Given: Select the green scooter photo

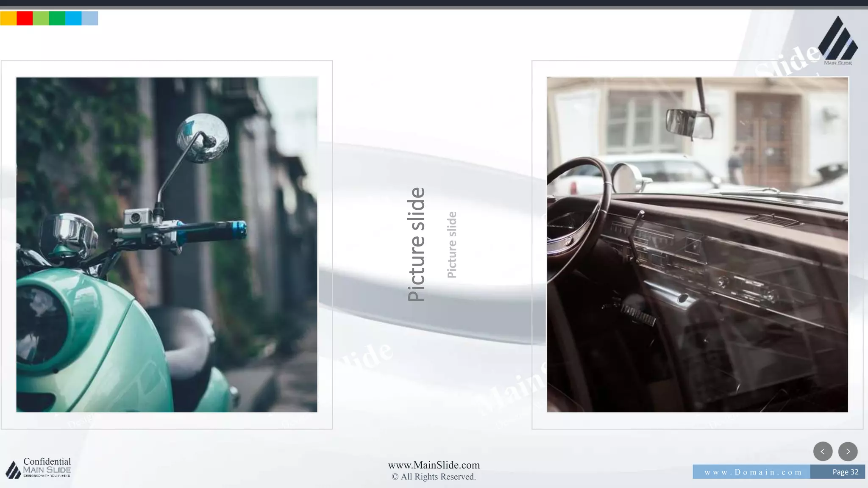Looking at the screenshot, I should click(x=167, y=244).
